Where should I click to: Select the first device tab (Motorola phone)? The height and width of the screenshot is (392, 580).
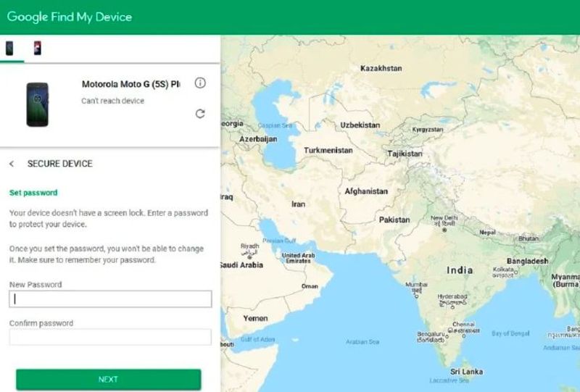(x=9, y=48)
